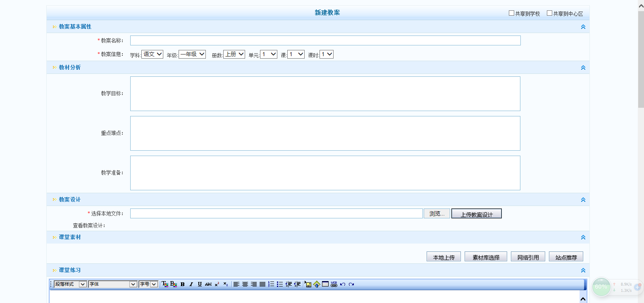Open the 册数 dropdown
644x303 pixels.
point(234,54)
